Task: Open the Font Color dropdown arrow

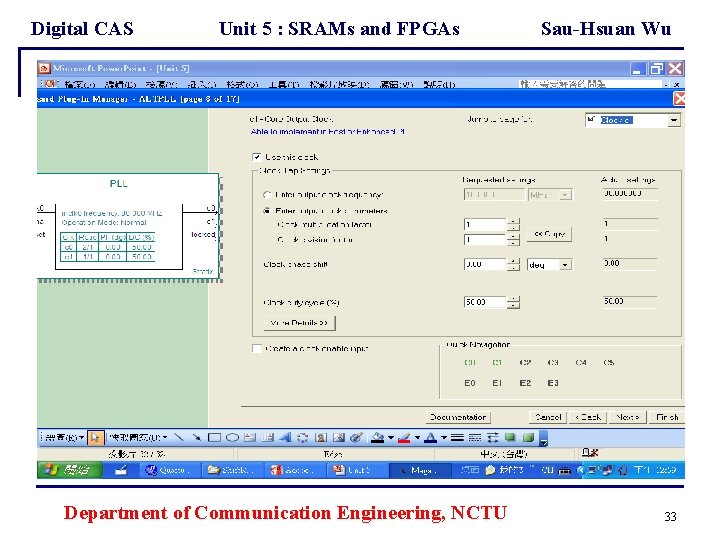Action: [x=444, y=438]
